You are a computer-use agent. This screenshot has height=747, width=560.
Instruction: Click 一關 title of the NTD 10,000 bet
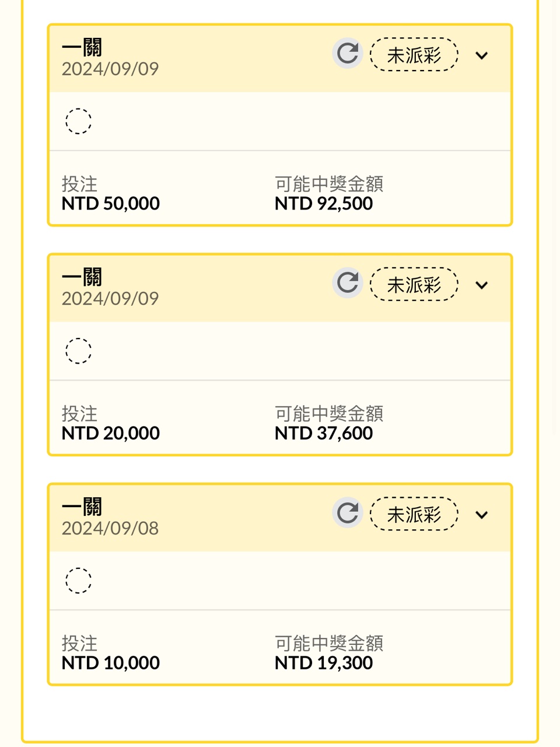coord(82,507)
